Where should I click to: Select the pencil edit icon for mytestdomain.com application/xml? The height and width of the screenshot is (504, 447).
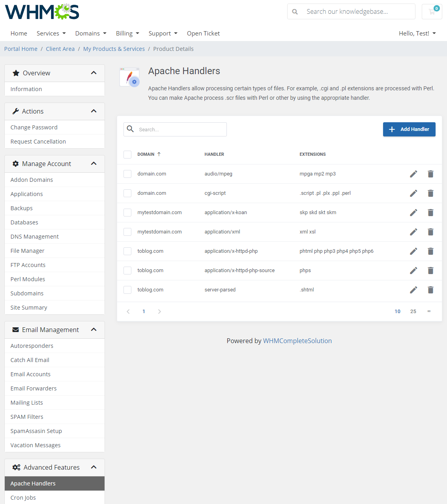(x=413, y=232)
